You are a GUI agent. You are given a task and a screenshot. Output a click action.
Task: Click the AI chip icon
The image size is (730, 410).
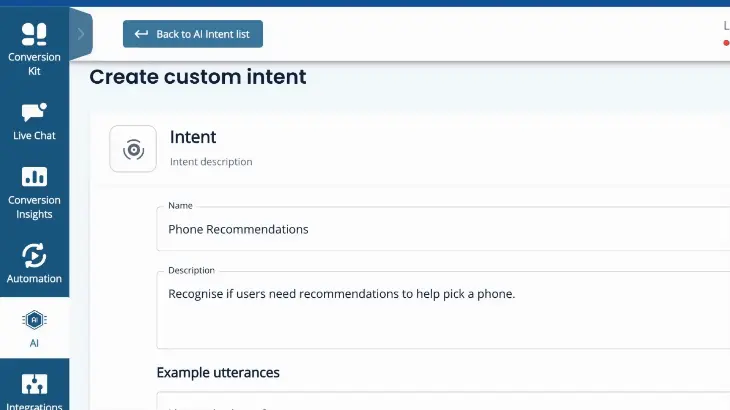tap(34, 320)
